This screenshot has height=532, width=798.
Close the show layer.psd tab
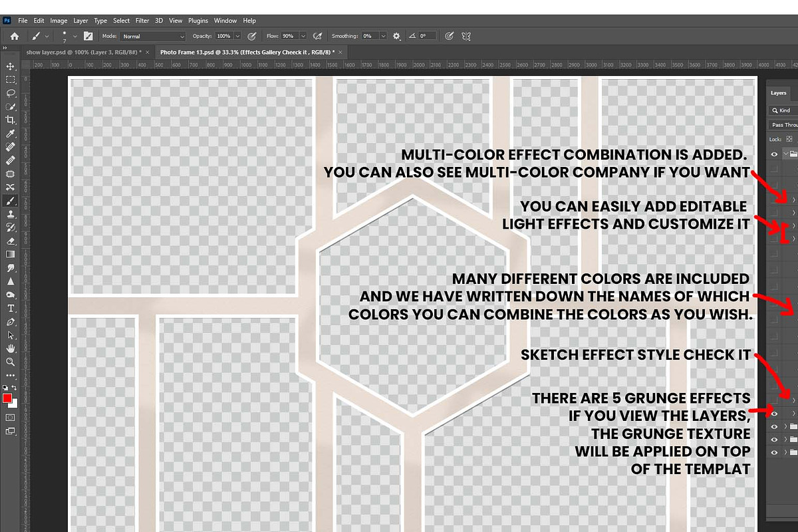point(148,52)
